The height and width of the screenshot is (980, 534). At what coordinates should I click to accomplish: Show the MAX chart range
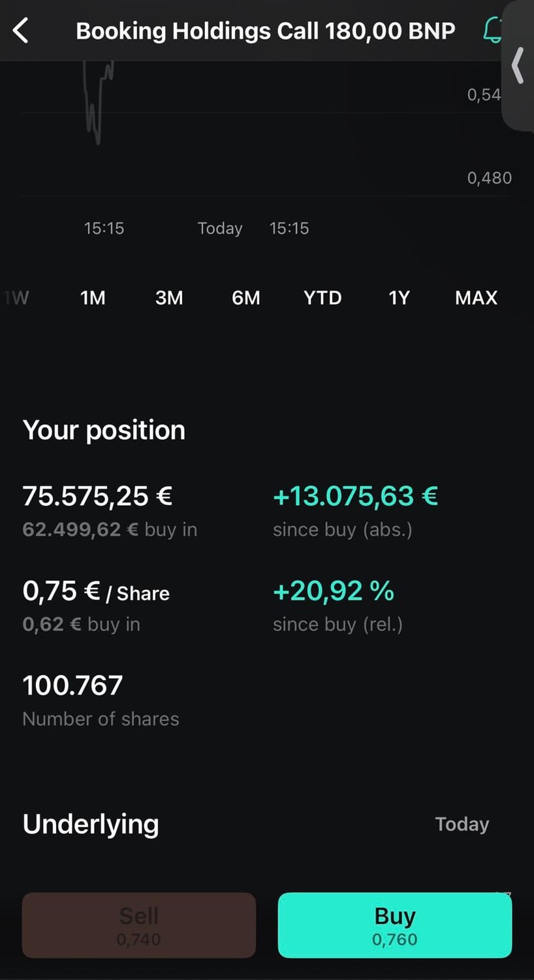476,298
